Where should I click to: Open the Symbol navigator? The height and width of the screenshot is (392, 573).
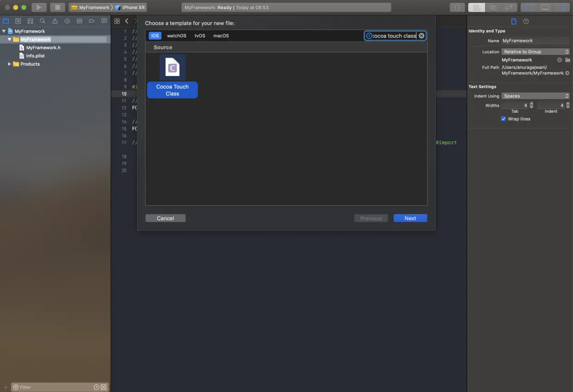pos(30,21)
